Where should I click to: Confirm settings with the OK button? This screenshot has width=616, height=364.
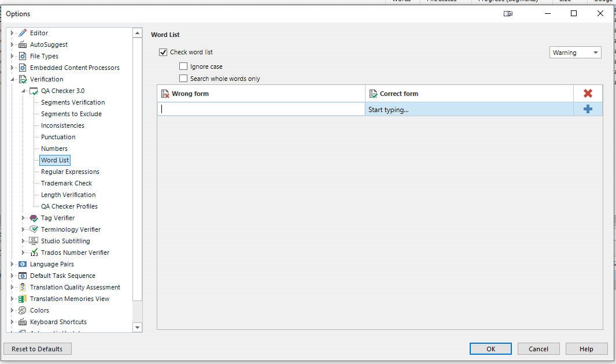[490, 348]
